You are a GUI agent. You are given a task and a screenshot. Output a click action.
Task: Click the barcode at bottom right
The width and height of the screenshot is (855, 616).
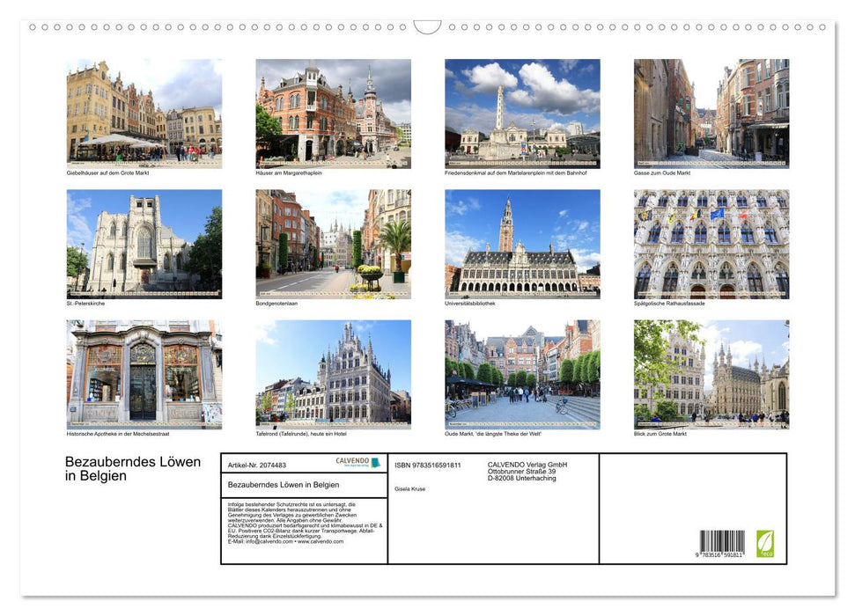point(722,543)
